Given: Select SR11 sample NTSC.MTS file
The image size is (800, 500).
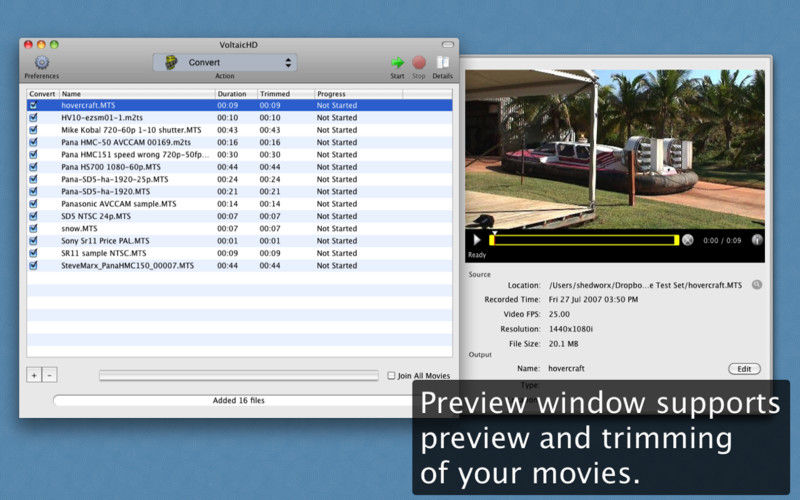Looking at the screenshot, I should [x=104, y=253].
